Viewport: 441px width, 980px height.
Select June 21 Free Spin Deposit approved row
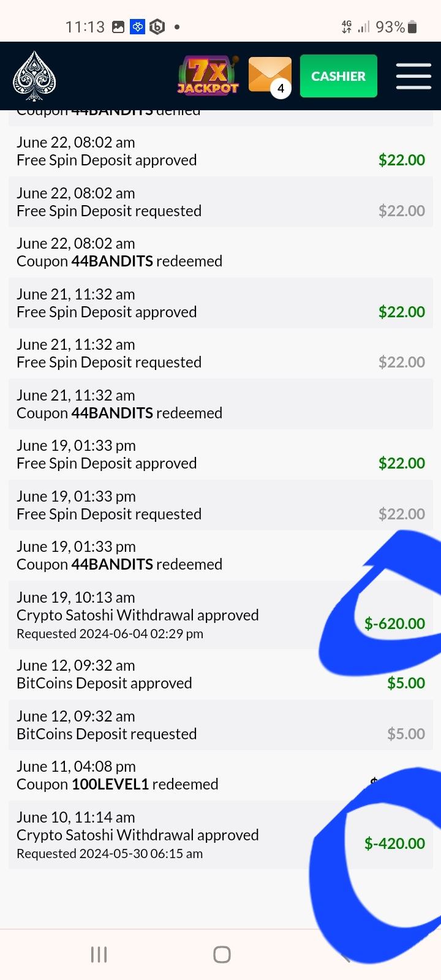[184, 303]
